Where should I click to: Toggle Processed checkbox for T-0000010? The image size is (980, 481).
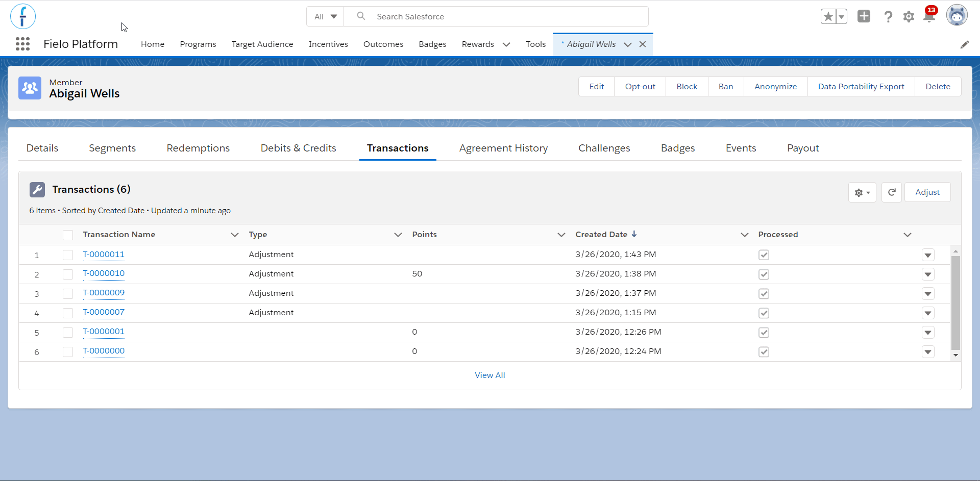[764, 274]
